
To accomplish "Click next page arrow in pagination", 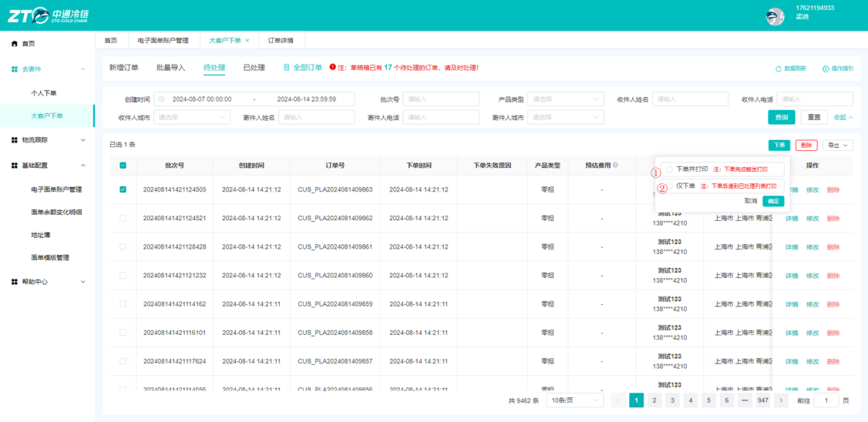I will click(781, 400).
